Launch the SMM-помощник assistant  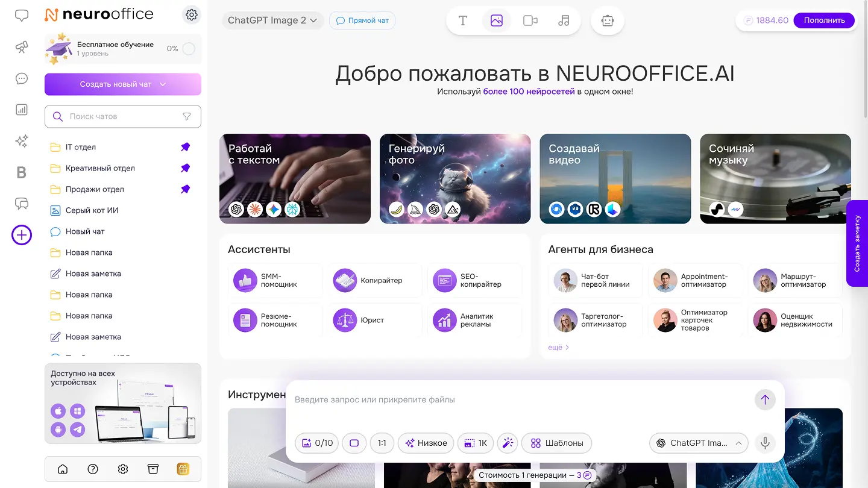click(275, 280)
